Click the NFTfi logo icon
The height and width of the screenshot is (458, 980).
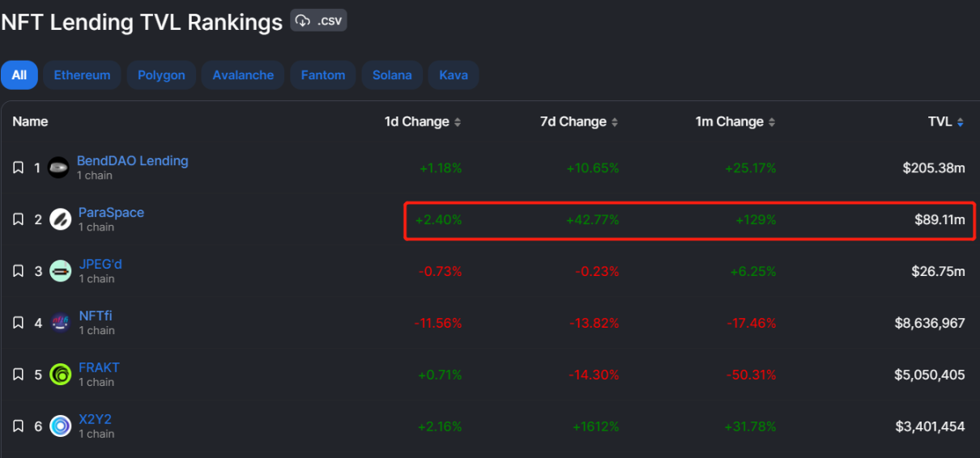(x=61, y=323)
